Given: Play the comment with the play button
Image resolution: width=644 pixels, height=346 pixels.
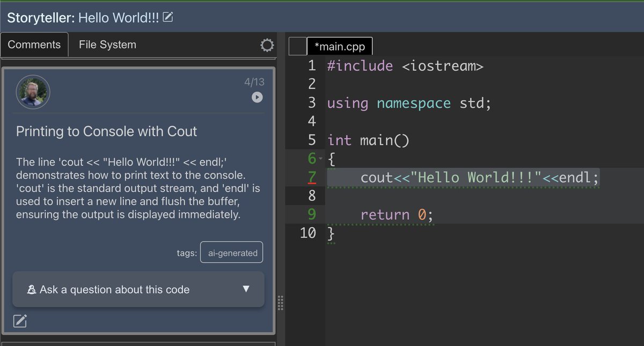Looking at the screenshot, I should pos(258,97).
